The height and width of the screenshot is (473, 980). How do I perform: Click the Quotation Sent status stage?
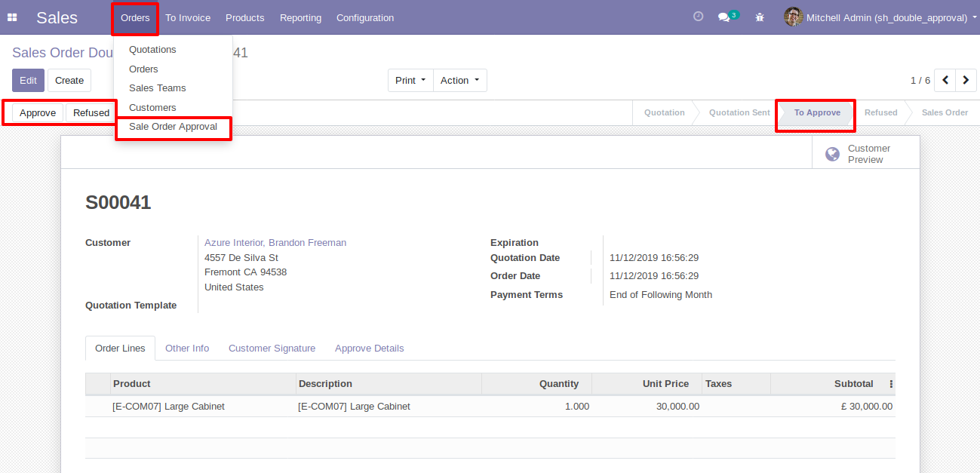pos(739,112)
